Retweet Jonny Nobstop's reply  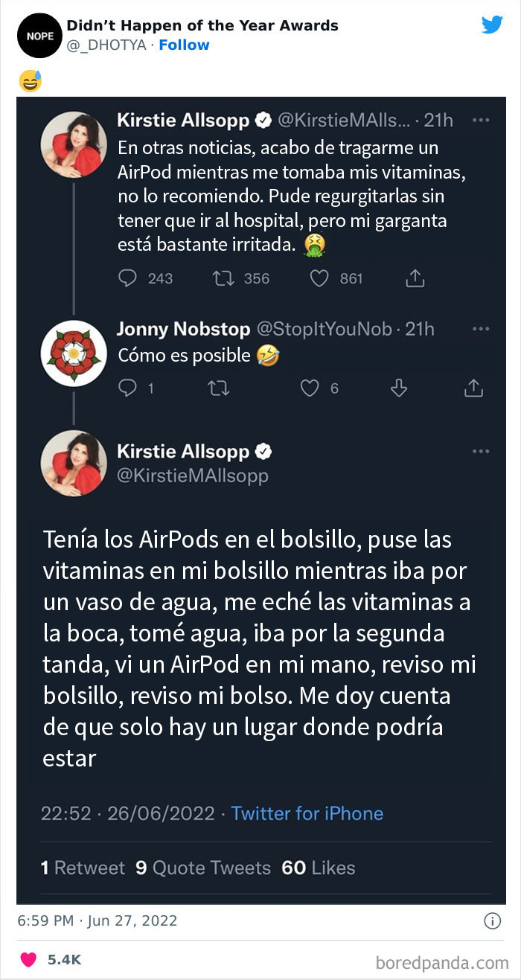point(217,388)
